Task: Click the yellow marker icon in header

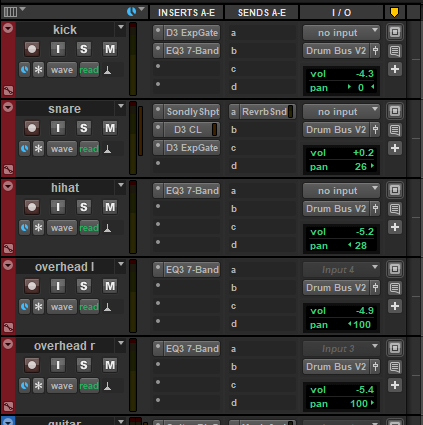Action: pyautogui.click(x=394, y=13)
